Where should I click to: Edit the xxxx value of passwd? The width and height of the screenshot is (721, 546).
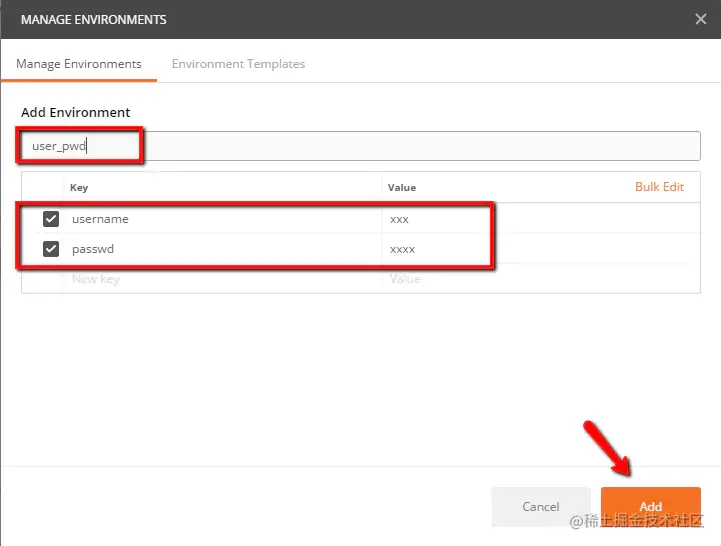541,249
